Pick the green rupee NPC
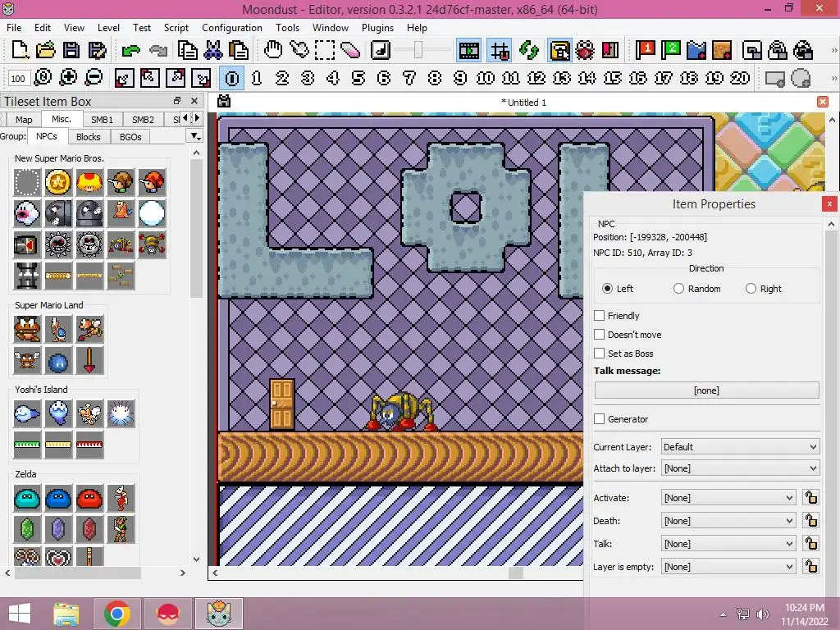This screenshot has width=840, height=630. pyautogui.click(x=27, y=529)
